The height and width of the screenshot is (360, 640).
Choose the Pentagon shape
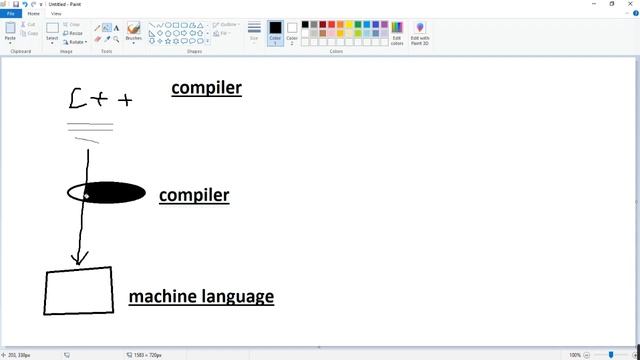[168, 33]
